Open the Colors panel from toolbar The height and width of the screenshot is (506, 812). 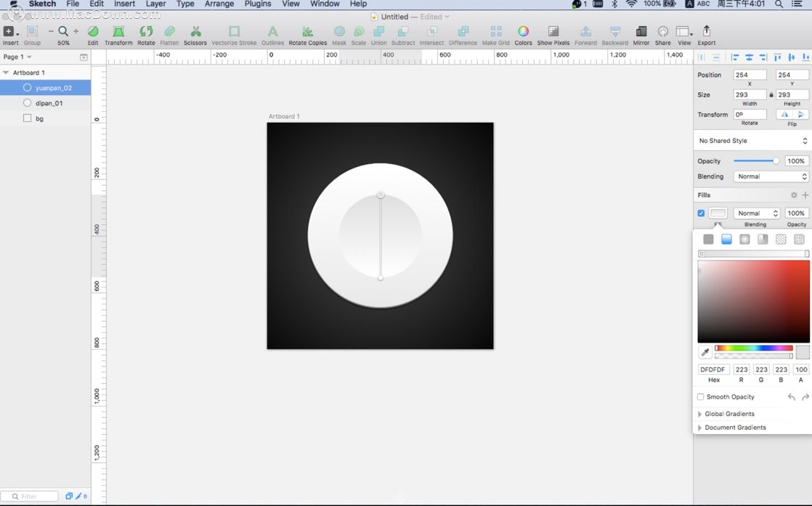click(524, 32)
